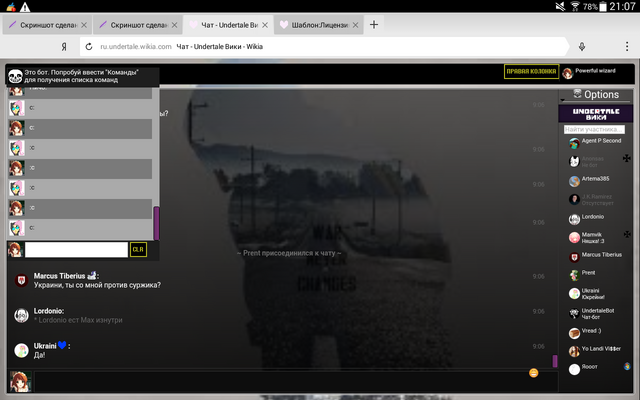The image size is (640, 400).
Task: Select user Prent in the list
Action: (x=588, y=273)
